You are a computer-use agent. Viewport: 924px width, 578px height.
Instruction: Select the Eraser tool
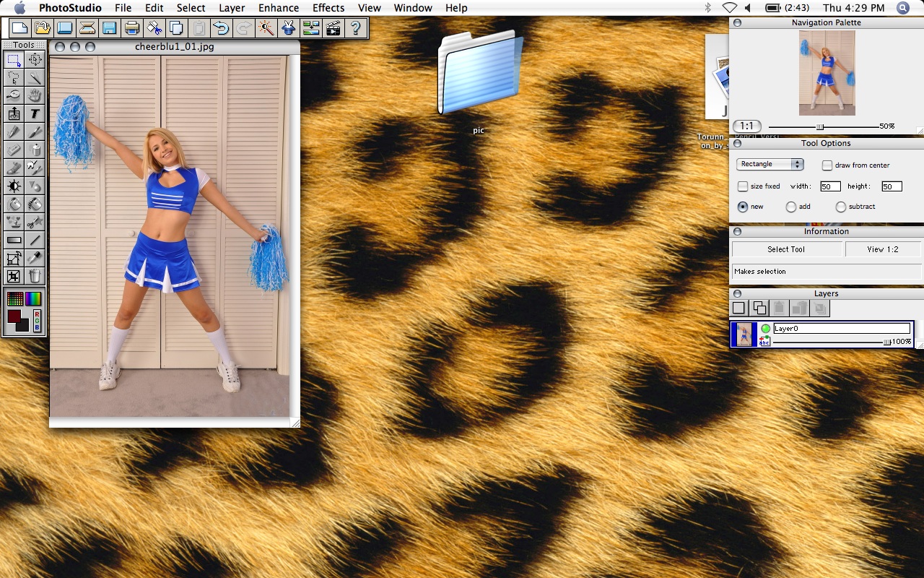(x=14, y=149)
